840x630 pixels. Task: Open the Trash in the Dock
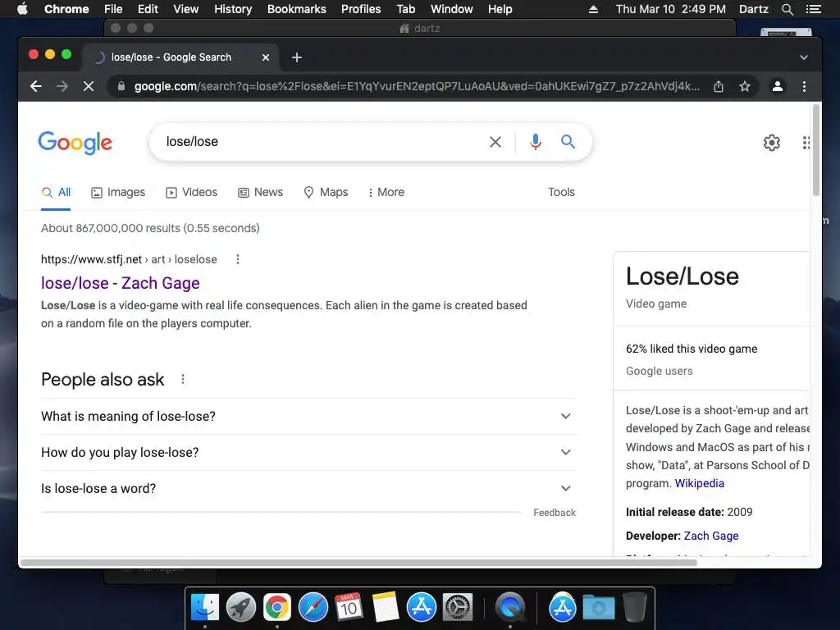(635, 607)
